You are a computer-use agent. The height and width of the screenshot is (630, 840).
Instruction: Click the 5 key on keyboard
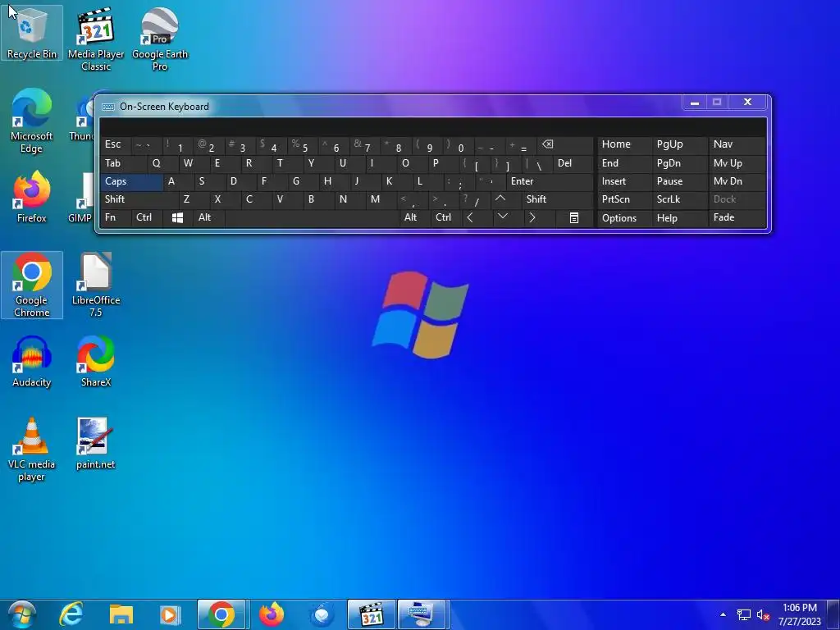click(x=303, y=144)
